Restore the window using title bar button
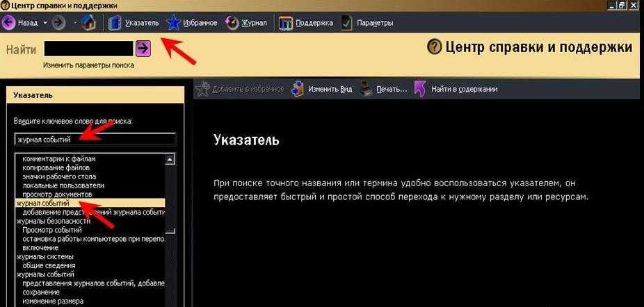Screen dimensions: 644x307 [622, 6]
